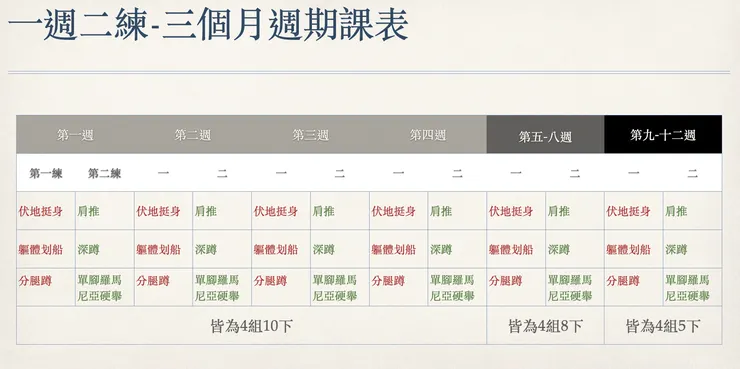Viewport: 740px width, 369px height.
Task: Select 單腳羅馬尼亞硬舉 under 第二練
Action: (x=100, y=288)
